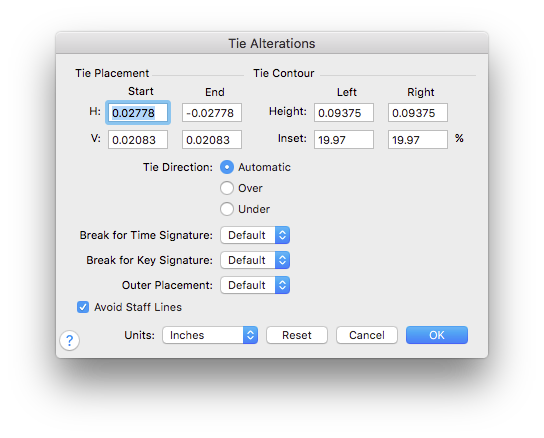Open the Units dropdown showing Inches

(210, 335)
